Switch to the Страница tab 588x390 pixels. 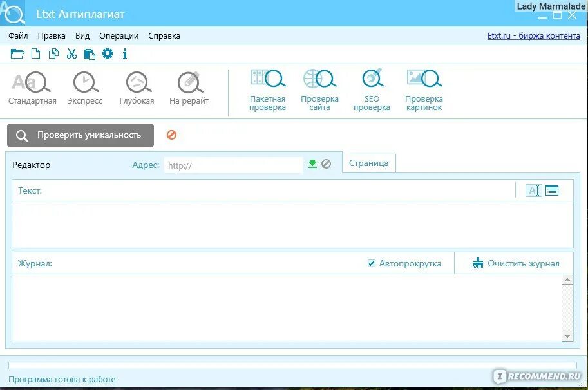pos(369,163)
